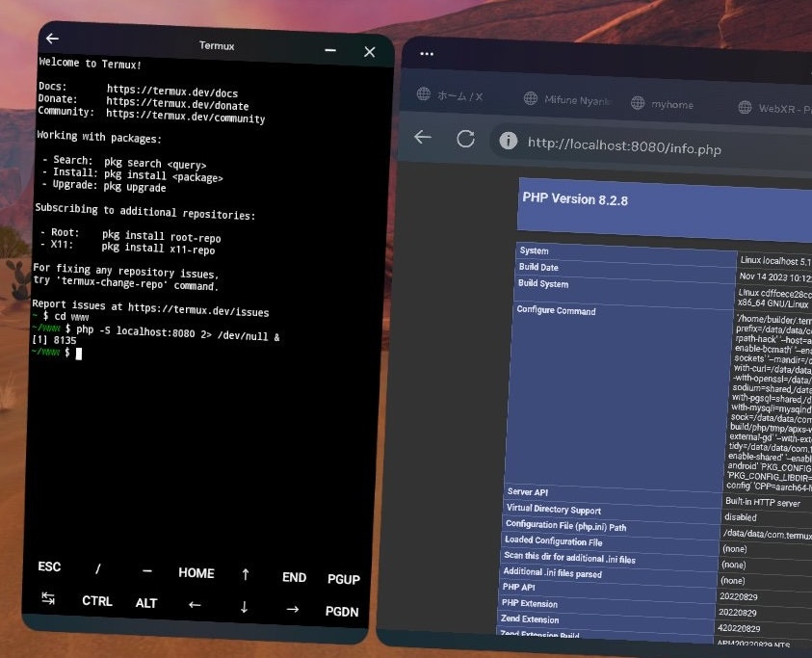Click the 'pkg install x11-repo' text
Viewport: 812px width, 658px height.
pos(158,249)
